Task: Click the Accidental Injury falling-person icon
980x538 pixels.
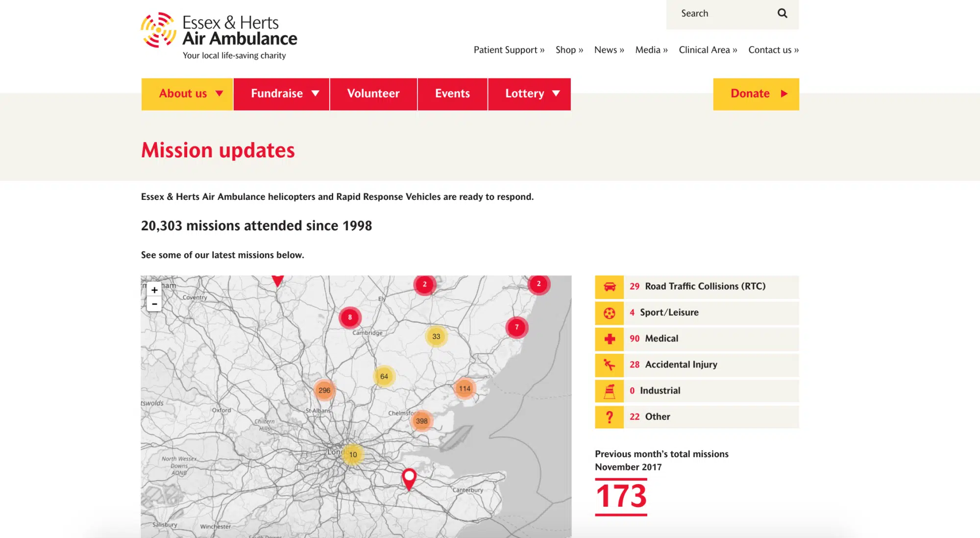Action: click(x=609, y=365)
